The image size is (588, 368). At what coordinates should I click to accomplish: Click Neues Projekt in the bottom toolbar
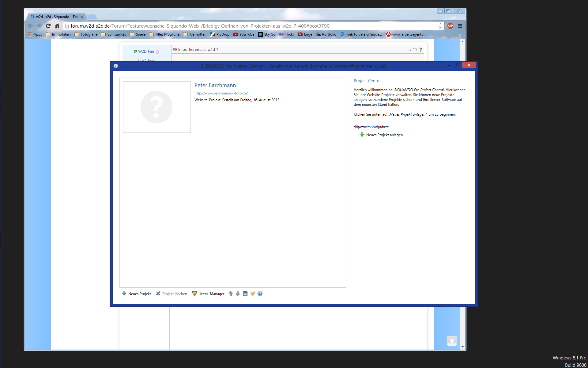136,293
